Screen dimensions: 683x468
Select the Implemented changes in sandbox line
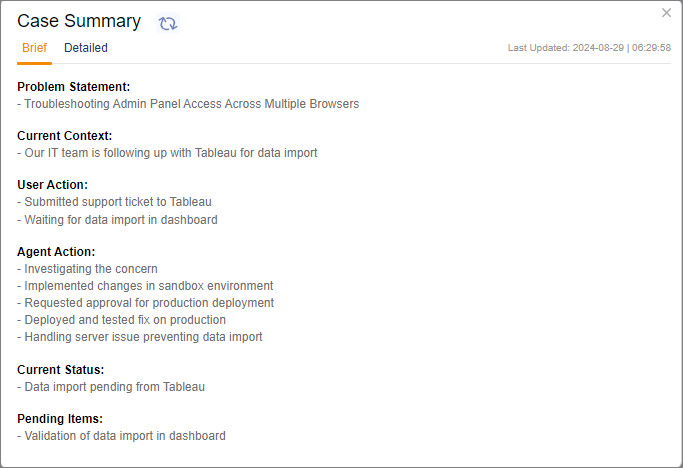point(145,286)
